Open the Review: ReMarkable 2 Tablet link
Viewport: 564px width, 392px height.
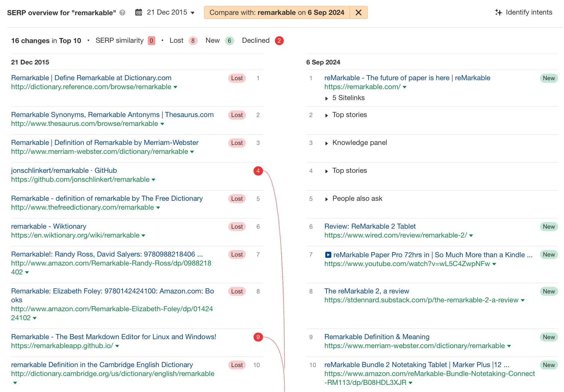(x=370, y=226)
